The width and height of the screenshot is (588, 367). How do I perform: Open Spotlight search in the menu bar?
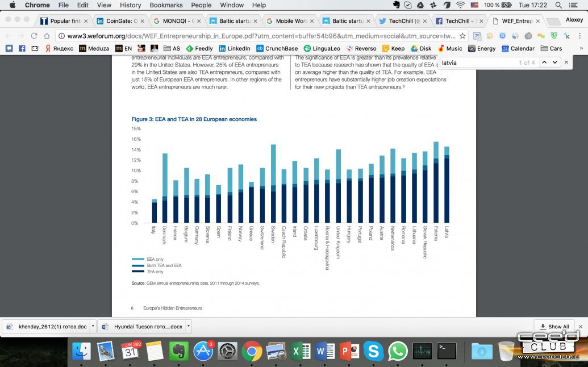[x=558, y=5]
